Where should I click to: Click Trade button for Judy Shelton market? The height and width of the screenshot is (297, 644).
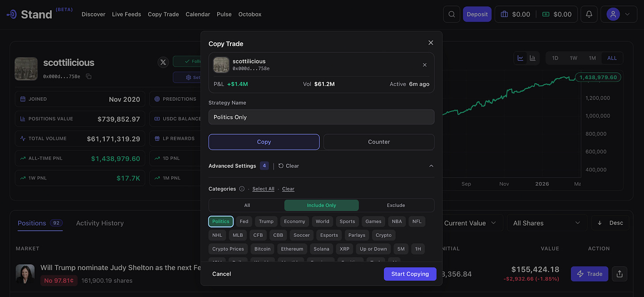coord(590,274)
